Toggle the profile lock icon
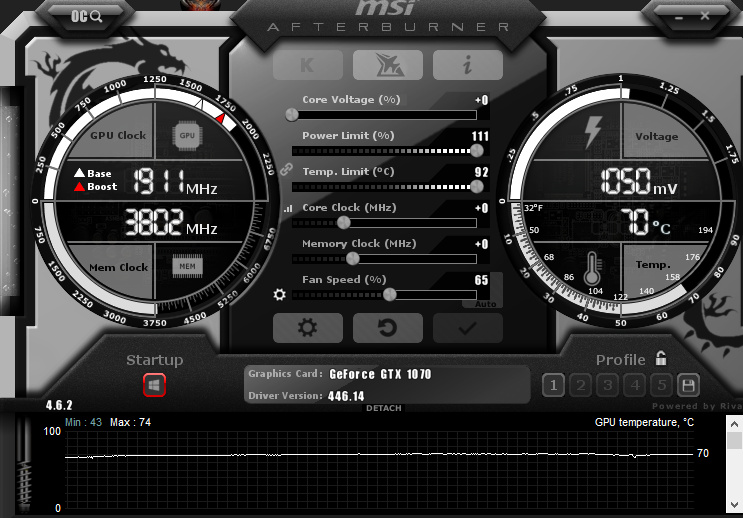This screenshot has width=743, height=518. tap(661, 358)
